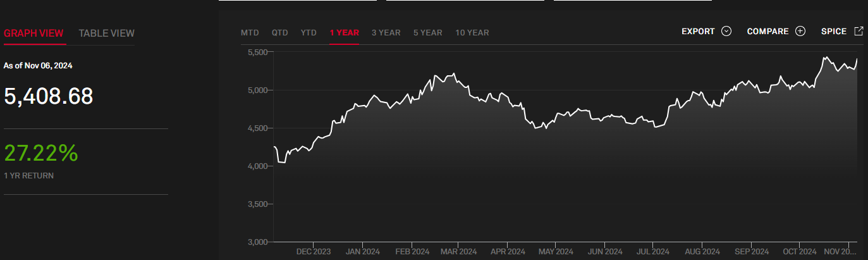
Task: Click the chart line's latest November point
Action: [x=857, y=59]
